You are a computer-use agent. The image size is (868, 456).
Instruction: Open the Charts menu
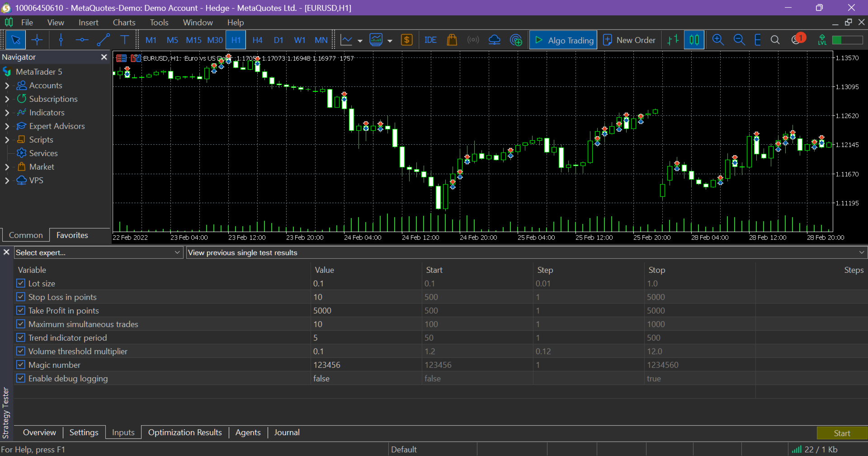[x=124, y=22]
